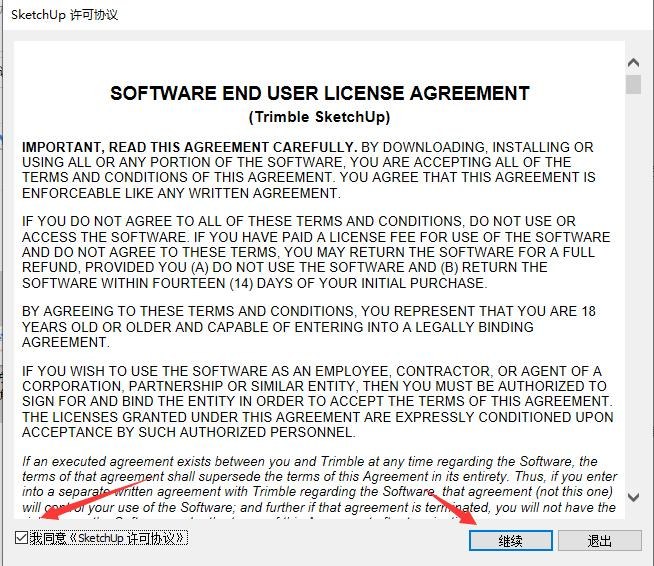Click the empty scrollbar track below the thumb
Screen dimensions: 654x566
(633, 292)
